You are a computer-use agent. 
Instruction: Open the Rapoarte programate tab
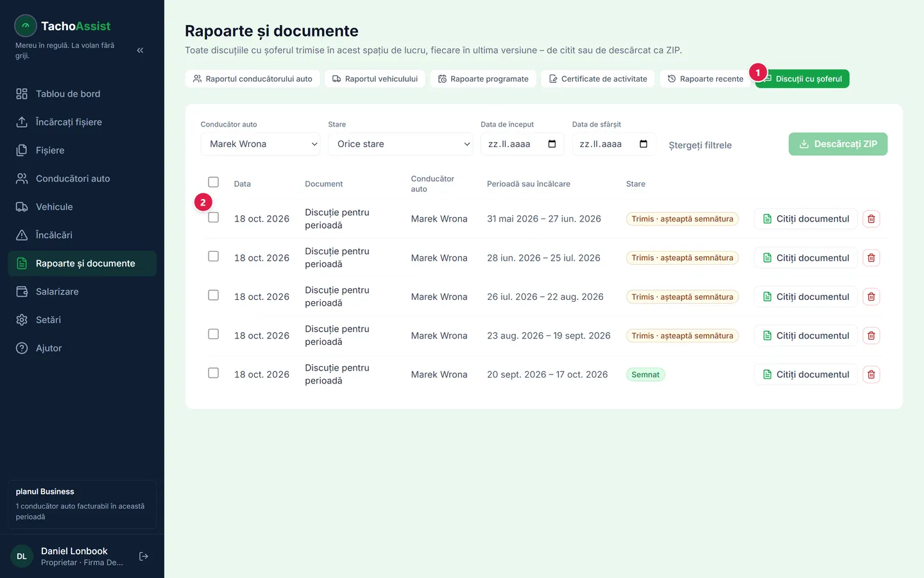coord(483,79)
